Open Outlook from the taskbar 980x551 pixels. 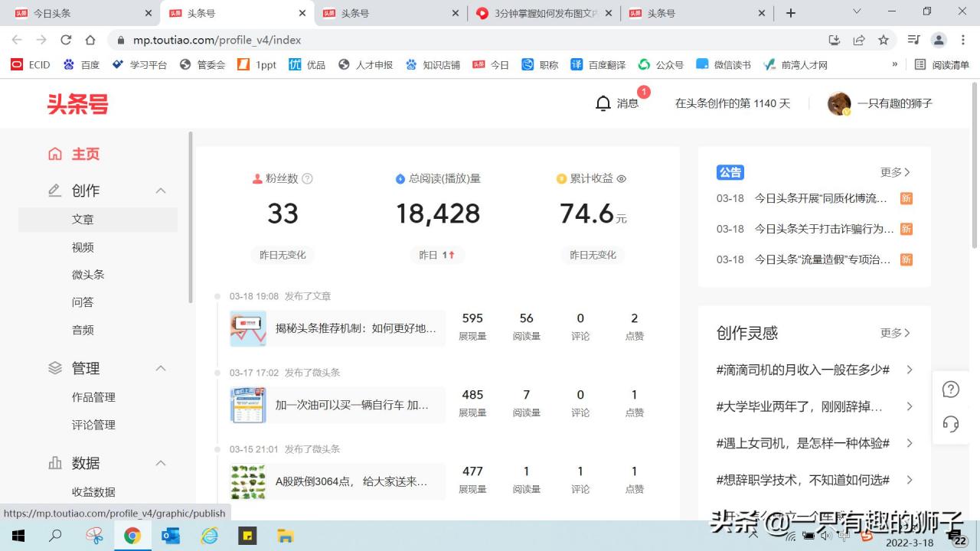pyautogui.click(x=171, y=536)
